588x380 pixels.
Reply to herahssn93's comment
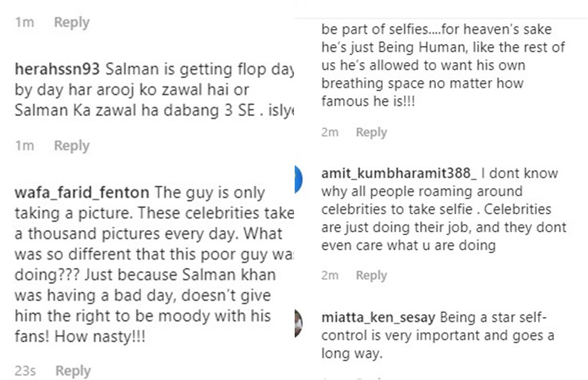point(72,146)
